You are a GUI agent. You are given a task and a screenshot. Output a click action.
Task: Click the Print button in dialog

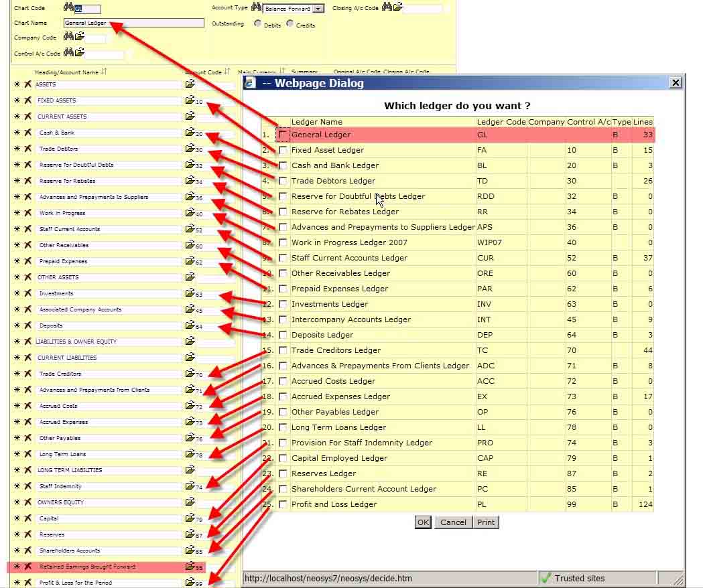click(x=486, y=522)
